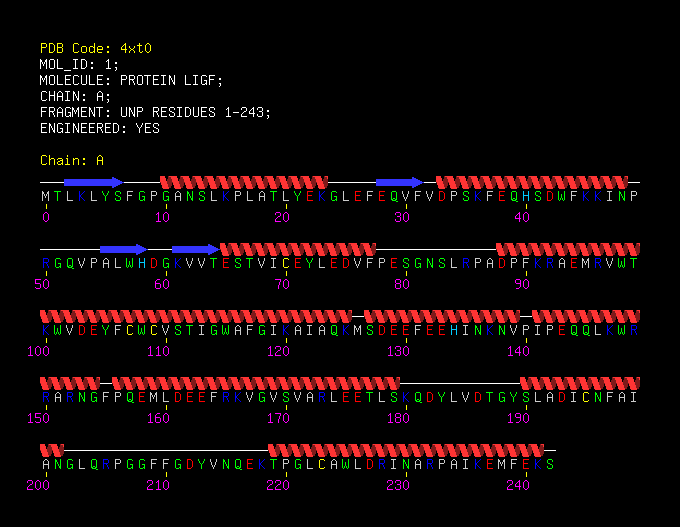Click the 'MOLECULE: PROTEIN LIGF;' line
The height and width of the screenshot is (527, 680).
point(131,80)
